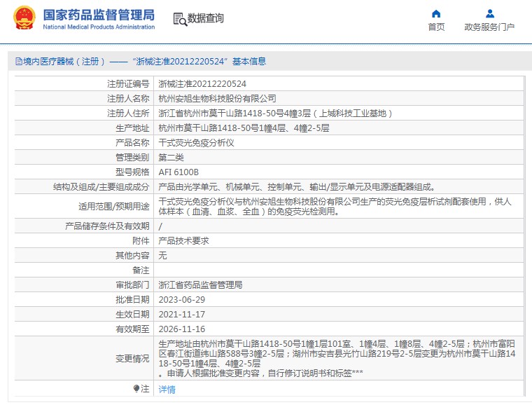Screen dimensions: 532x405
Task: Select 杭州安旭生物科技股份有限公司 cell
Action: click(x=217, y=99)
